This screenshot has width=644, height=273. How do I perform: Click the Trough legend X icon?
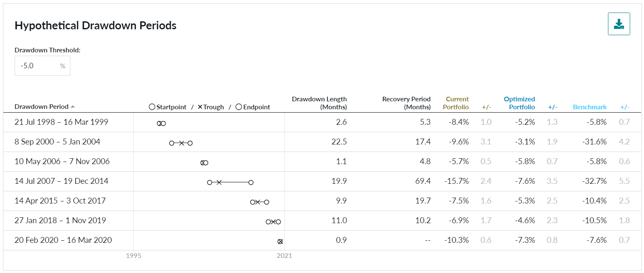[x=200, y=107]
